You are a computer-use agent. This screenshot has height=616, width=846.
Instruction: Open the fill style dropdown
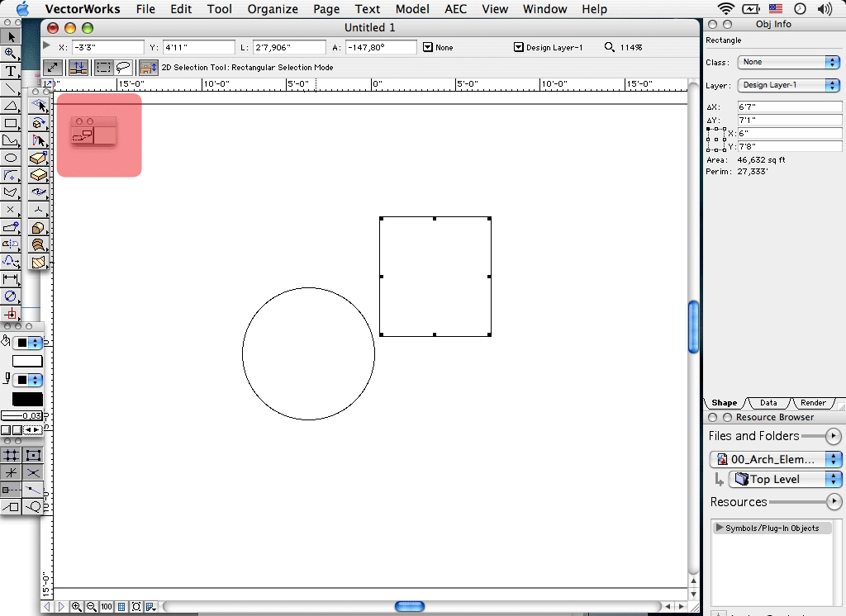27,343
